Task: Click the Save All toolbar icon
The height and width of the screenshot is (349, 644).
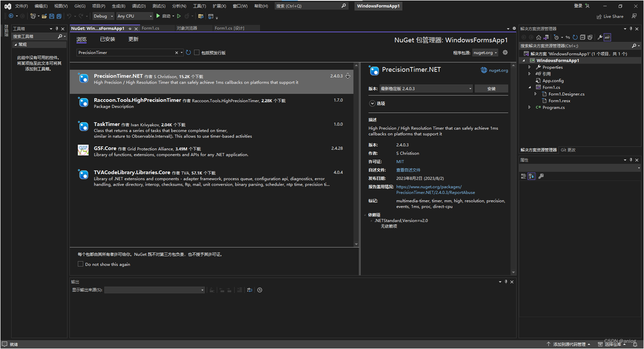Action: coord(59,16)
